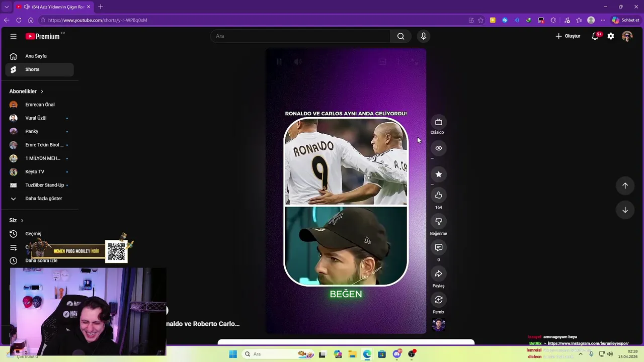Mute the Short's volume speaker
This screenshot has height=362, width=644.
[298, 62]
